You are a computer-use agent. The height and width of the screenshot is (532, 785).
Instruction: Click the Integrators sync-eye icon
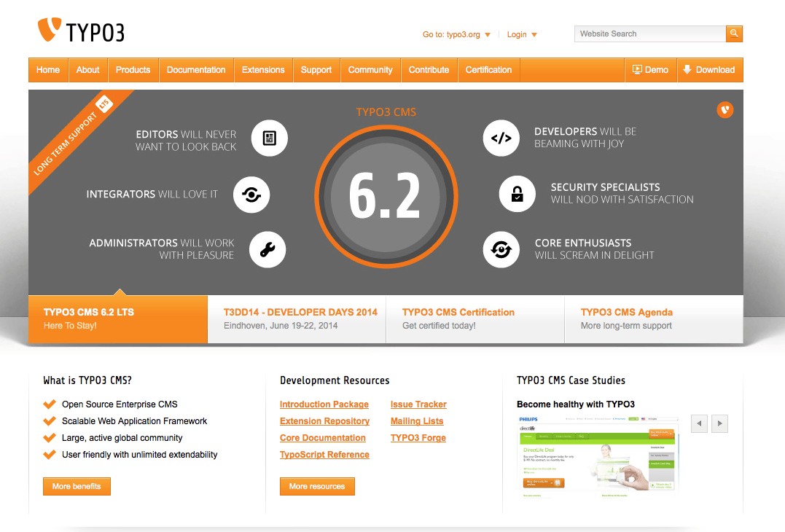click(x=251, y=194)
